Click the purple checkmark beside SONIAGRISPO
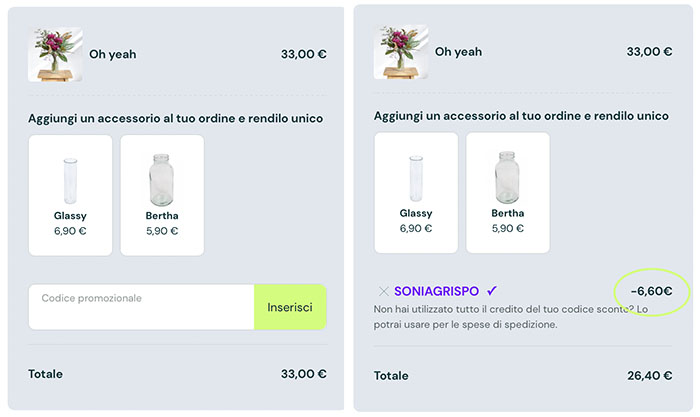The width and height of the screenshot is (700, 417). [490, 291]
